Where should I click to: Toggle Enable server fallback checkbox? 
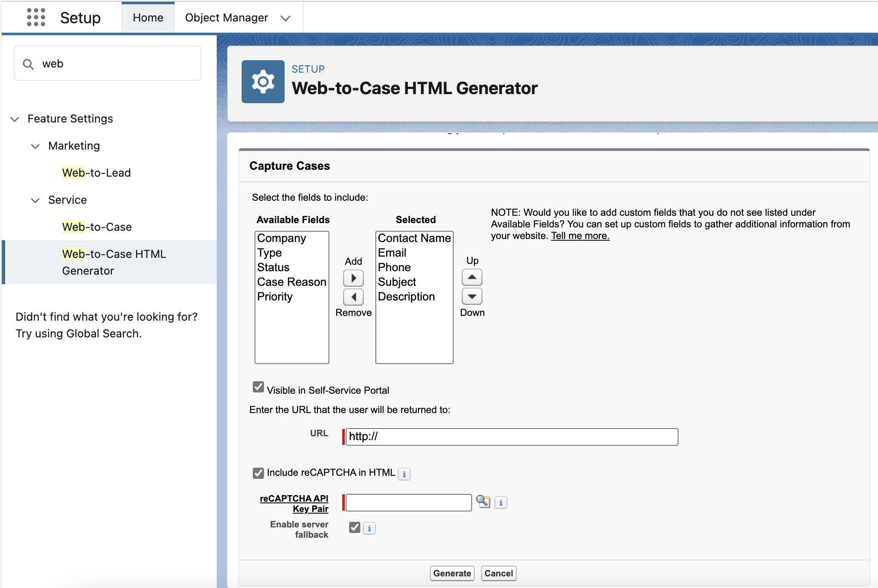pyautogui.click(x=355, y=527)
